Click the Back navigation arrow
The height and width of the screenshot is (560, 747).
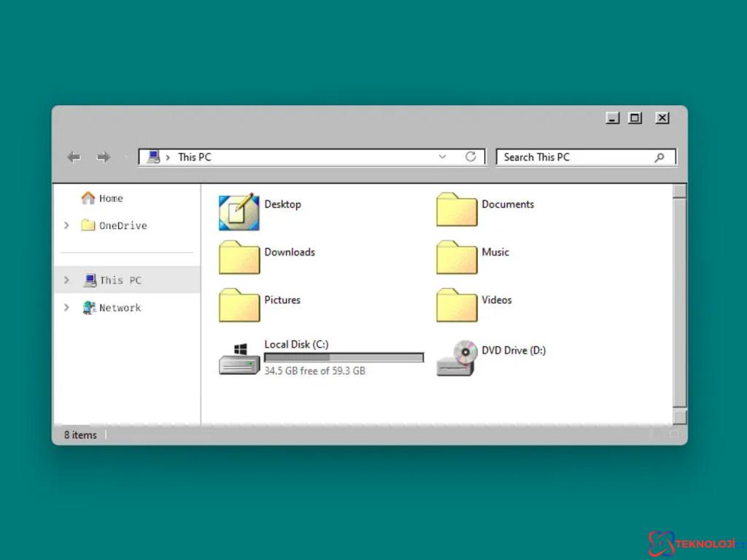point(74,157)
